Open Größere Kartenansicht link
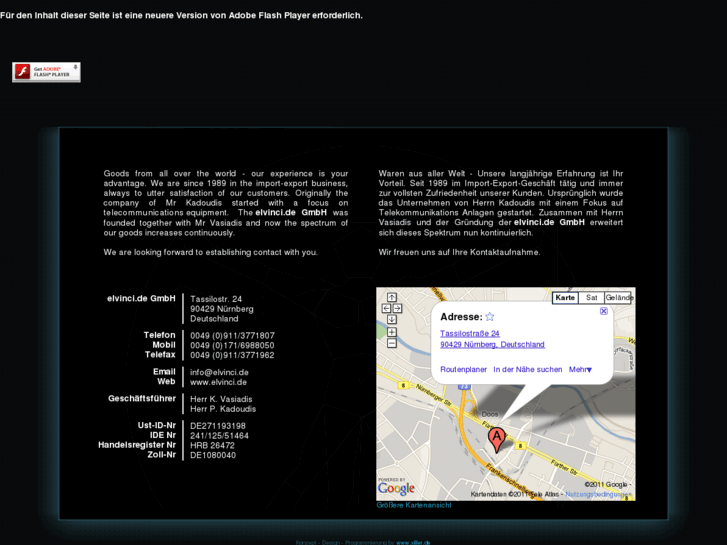 (414, 505)
